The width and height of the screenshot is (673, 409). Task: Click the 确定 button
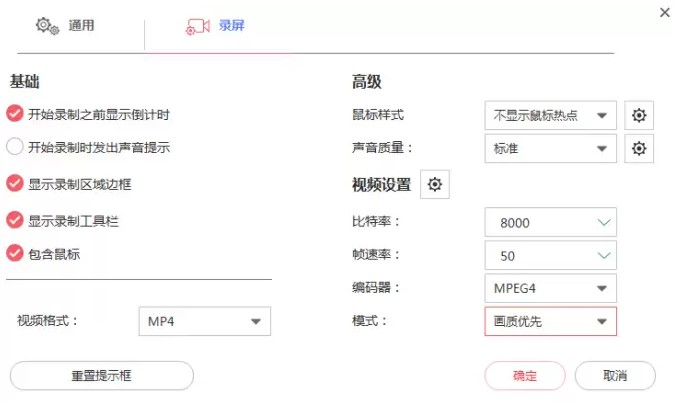pyautogui.click(x=524, y=376)
